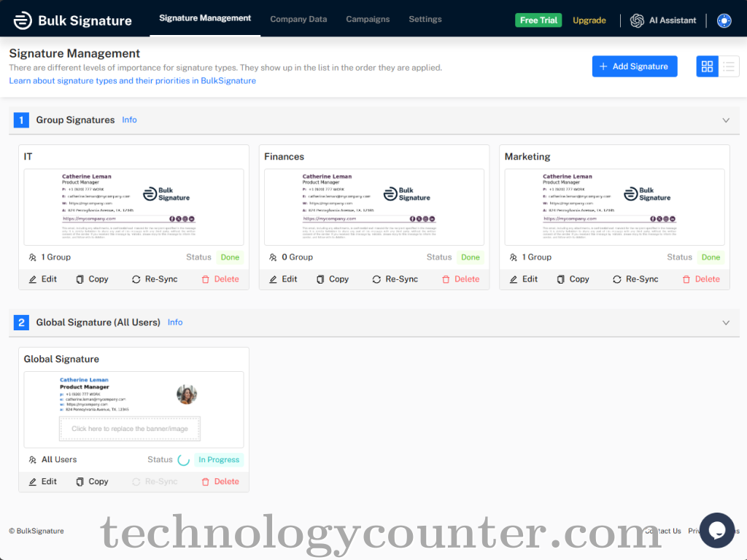The width and height of the screenshot is (747, 560).
Task: Click the trash icon on Finances card
Action: (446, 279)
